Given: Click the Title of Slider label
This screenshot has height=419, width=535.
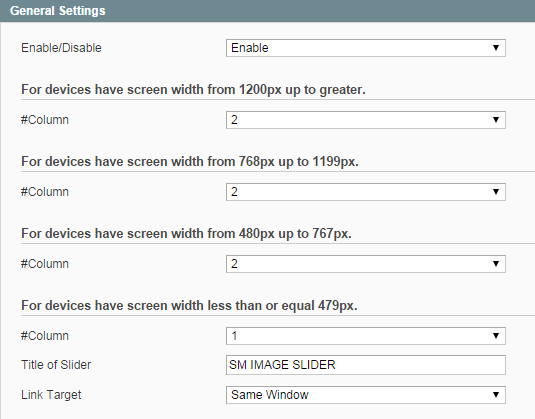Looking at the screenshot, I should [56, 365].
